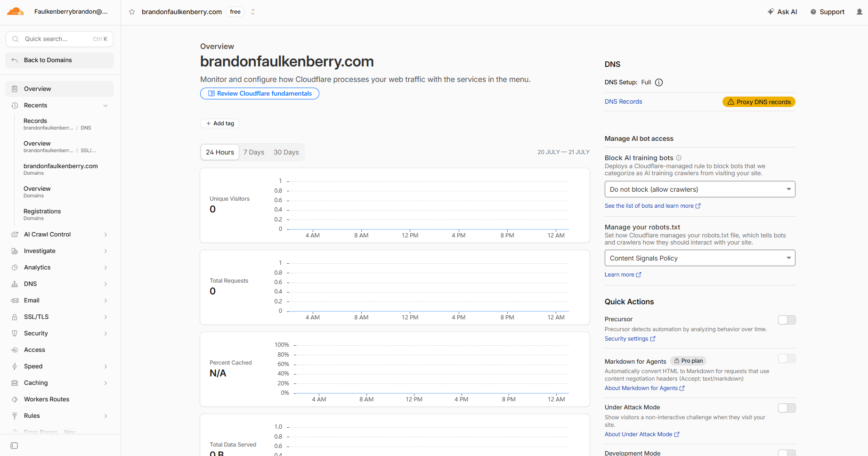Open the Support menu
This screenshot has width=868, height=456.
tap(827, 12)
